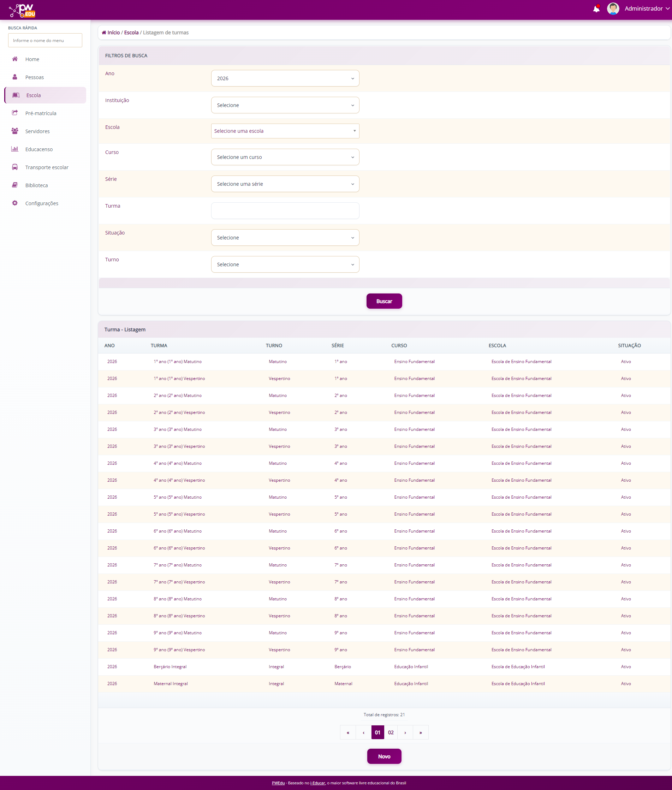Go to Home in the sidebar
Image resolution: width=672 pixels, height=790 pixels.
click(32, 59)
